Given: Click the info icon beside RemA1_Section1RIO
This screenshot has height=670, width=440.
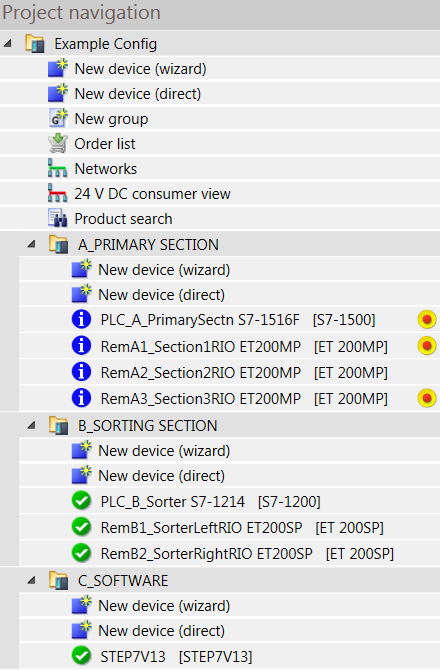Looking at the screenshot, I should tap(81, 346).
